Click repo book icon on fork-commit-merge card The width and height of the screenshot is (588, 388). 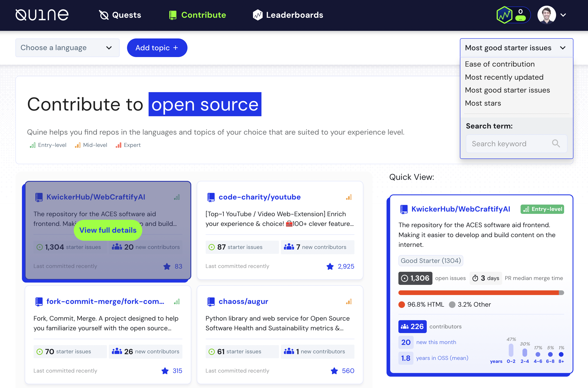point(39,302)
